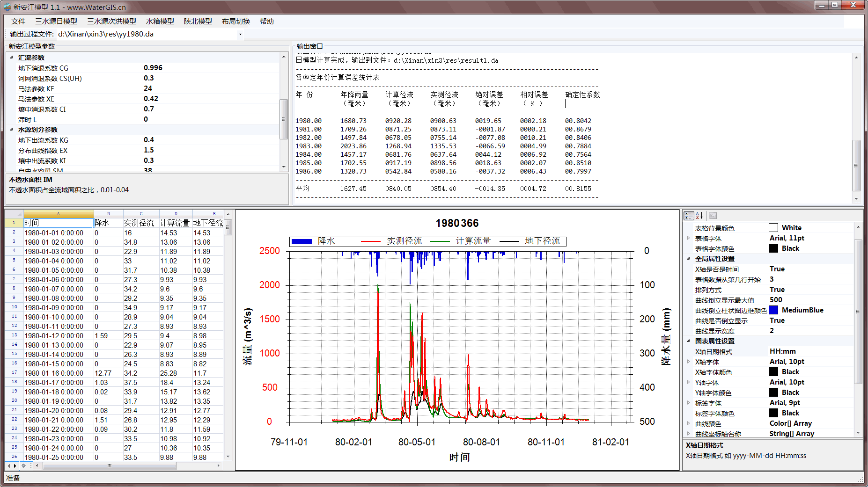
Task: Go to next sheet with the right arrow
Action: 15,466
